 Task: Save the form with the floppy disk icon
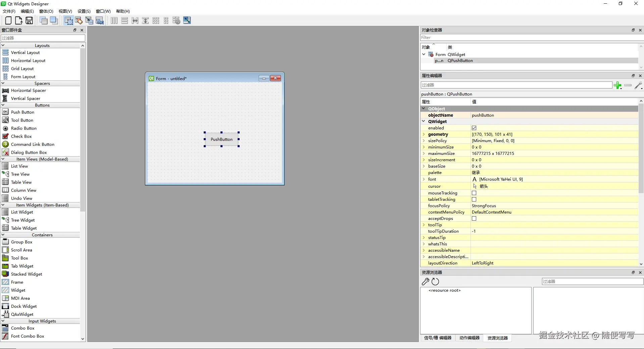(x=29, y=20)
